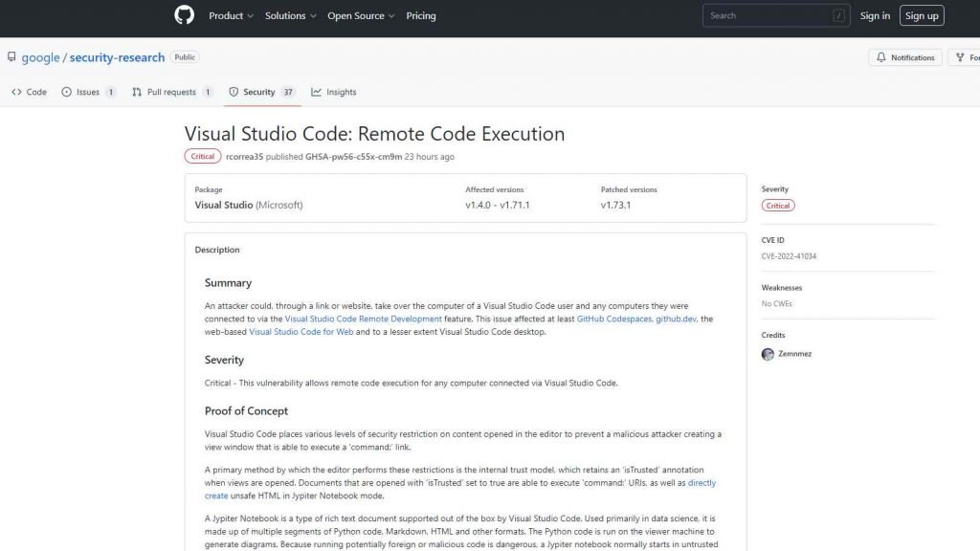This screenshot has width=980, height=551.
Task: Click the Visual Studio package name
Action: tap(224, 205)
